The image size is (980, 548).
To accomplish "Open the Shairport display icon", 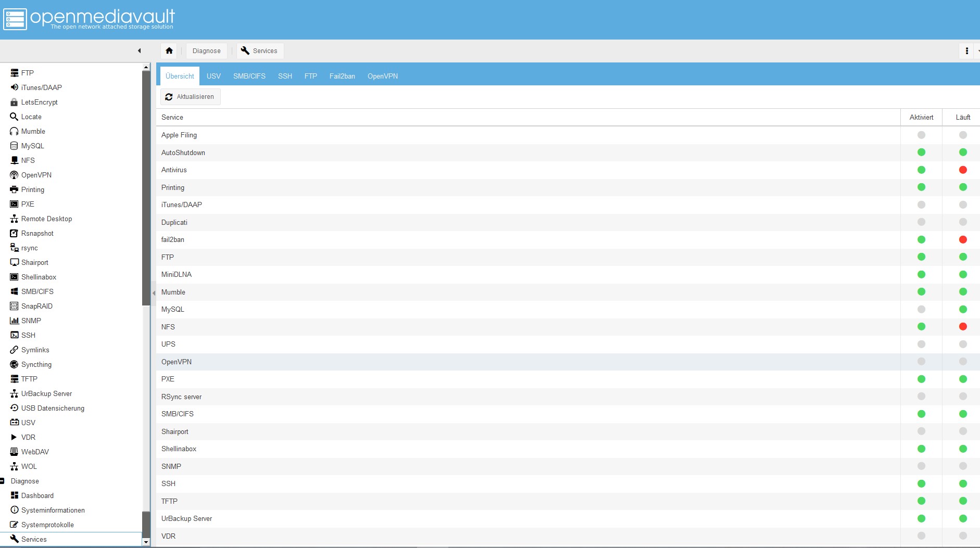I will pos(15,262).
